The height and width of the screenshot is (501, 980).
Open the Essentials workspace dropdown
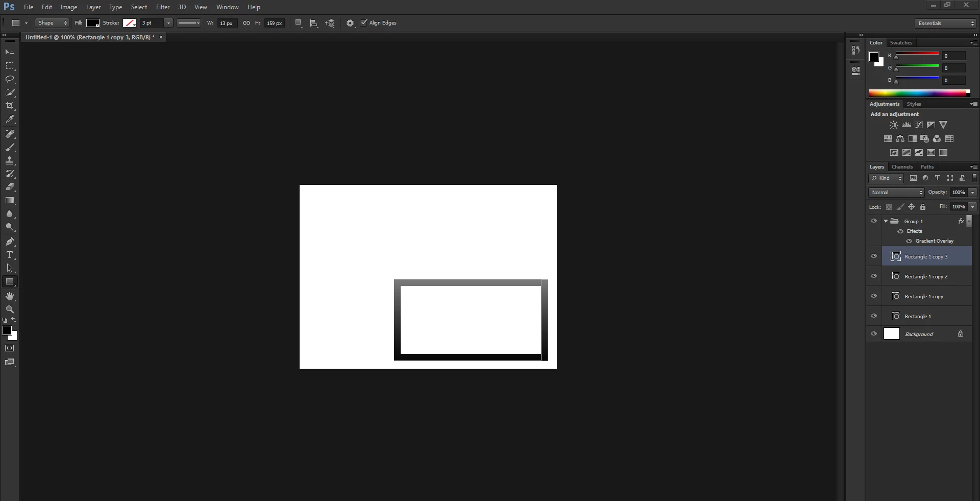click(945, 23)
